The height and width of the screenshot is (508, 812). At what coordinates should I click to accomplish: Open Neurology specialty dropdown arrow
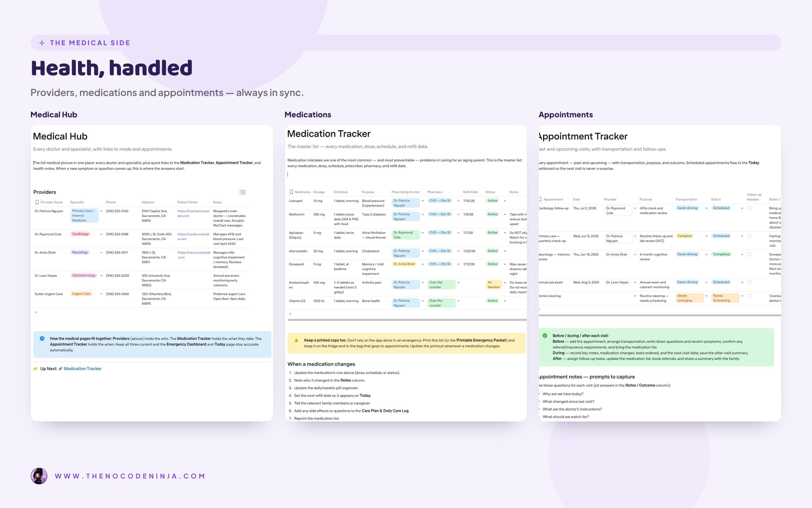pyautogui.click(x=101, y=252)
